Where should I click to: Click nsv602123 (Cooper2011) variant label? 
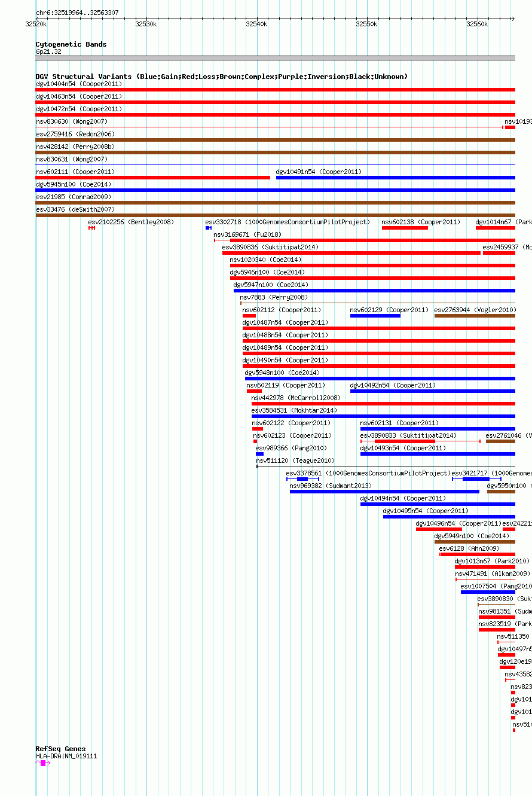pyautogui.click(x=292, y=435)
